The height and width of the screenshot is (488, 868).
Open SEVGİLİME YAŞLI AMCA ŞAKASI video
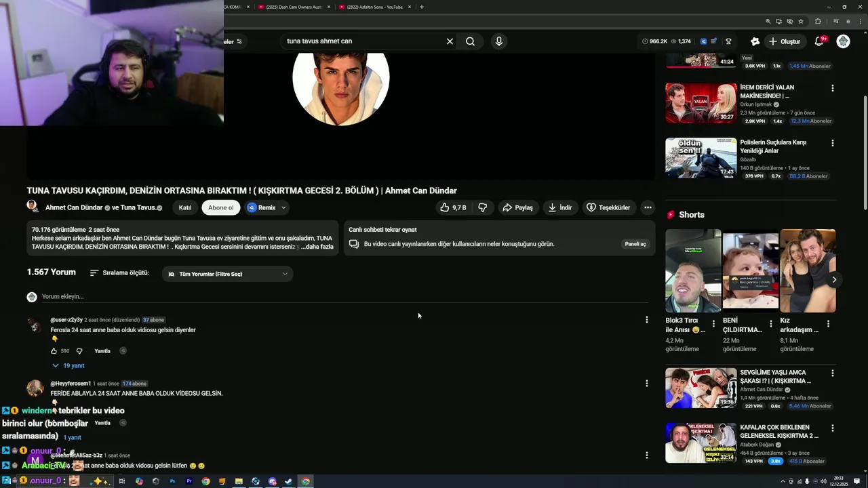[x=701, y=388]
